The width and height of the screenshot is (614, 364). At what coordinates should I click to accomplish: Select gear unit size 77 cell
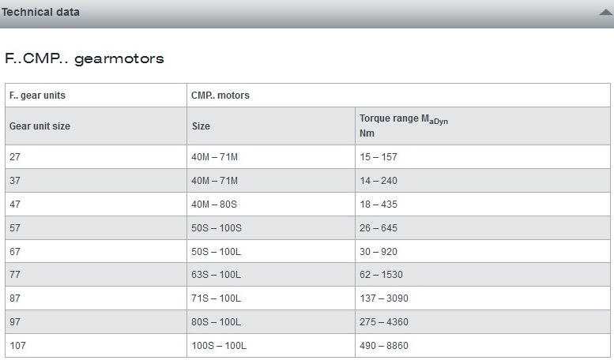pos(96,274)
